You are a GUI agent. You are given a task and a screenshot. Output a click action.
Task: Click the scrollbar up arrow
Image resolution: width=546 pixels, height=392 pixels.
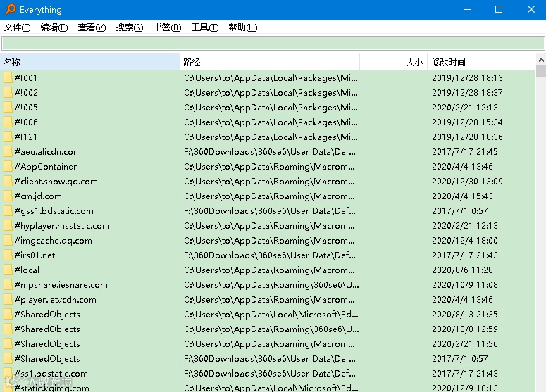point(541,60)
